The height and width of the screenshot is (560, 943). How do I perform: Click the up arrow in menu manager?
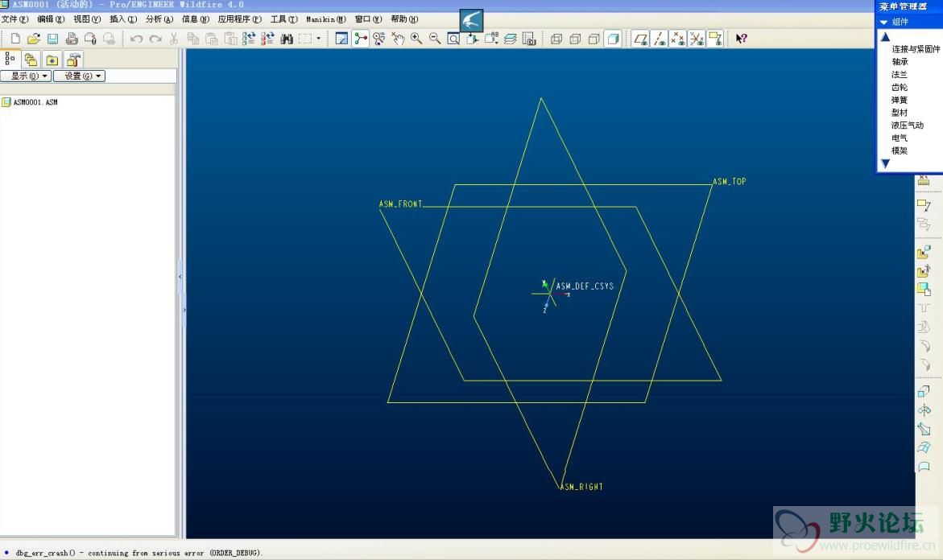885,37
